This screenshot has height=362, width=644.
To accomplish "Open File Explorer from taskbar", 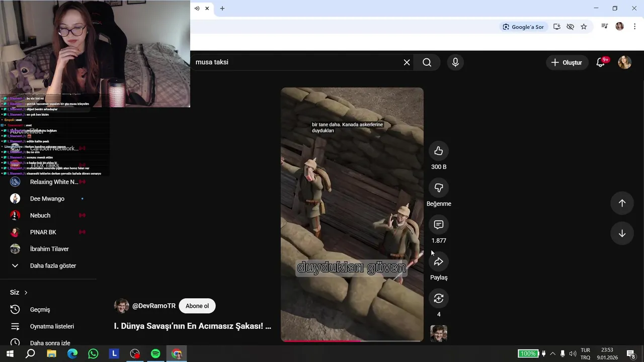I will [51, 353].
